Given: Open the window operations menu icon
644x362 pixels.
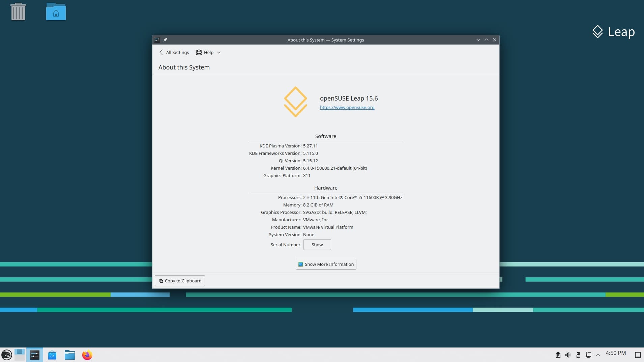Looking at the screenshot, I should coord(157,39).
